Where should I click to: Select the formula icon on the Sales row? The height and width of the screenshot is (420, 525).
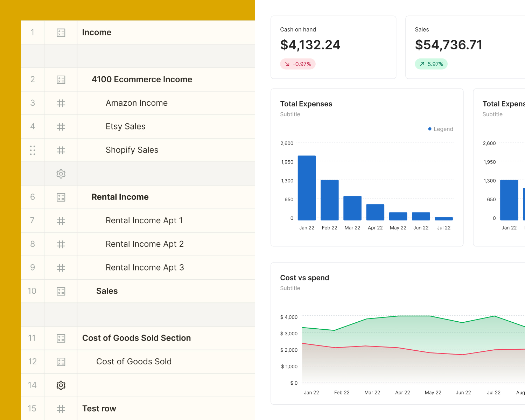point(61,291)
